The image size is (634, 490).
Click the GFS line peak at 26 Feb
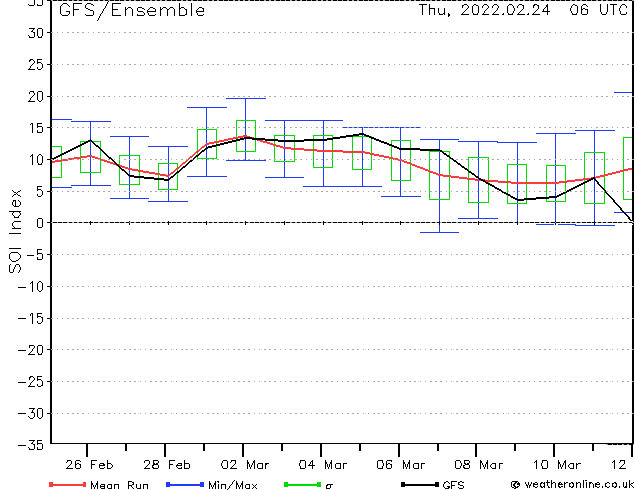90,140
